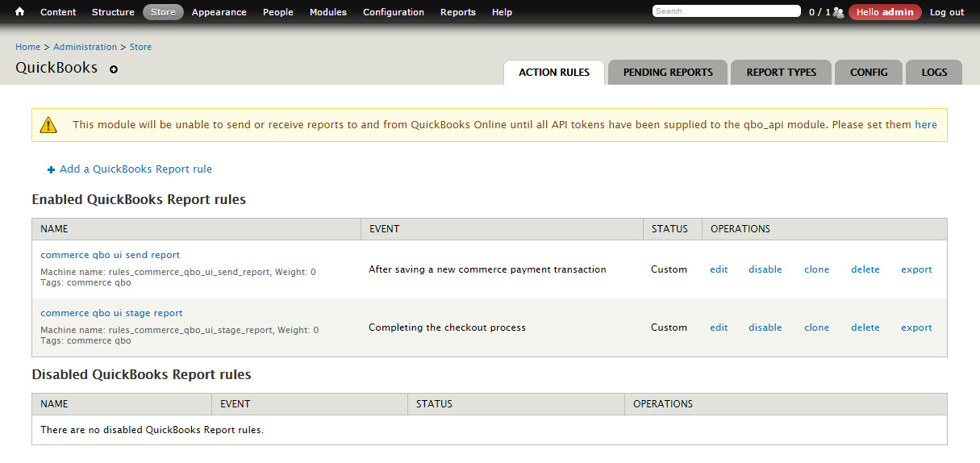Disable the send report rule
This screenshot has height=463, width=980.
click(x=765, y=269)
